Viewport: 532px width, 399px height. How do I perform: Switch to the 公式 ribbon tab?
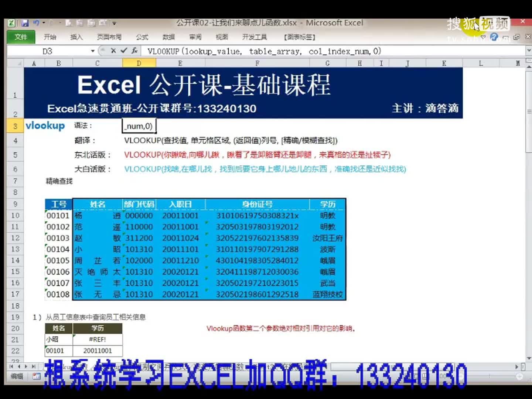[142, 37]
